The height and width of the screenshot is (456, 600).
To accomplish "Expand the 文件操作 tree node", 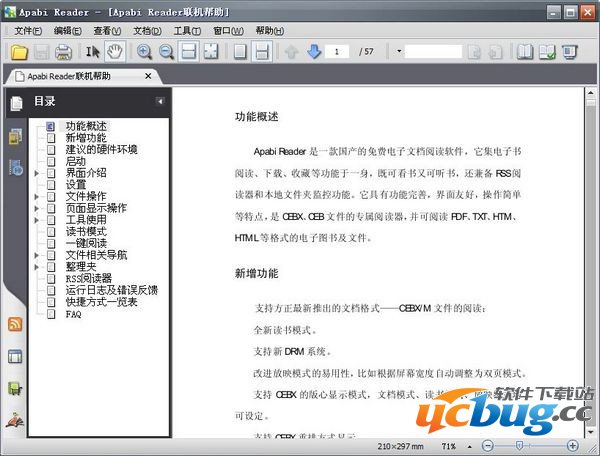I will [37, 197].
